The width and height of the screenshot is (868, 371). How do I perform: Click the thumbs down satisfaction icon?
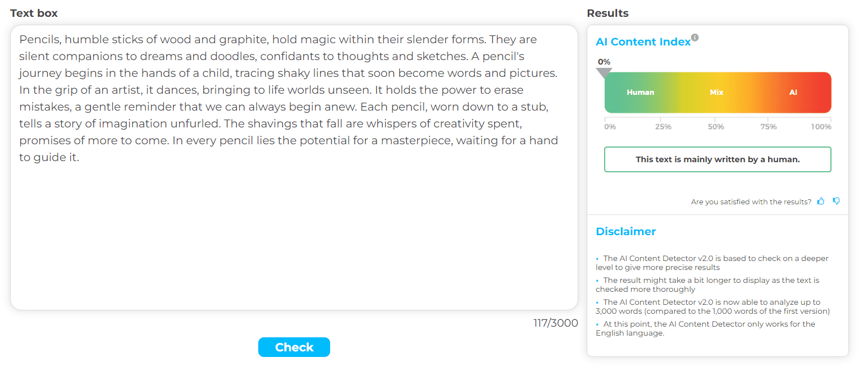(836, 201)
